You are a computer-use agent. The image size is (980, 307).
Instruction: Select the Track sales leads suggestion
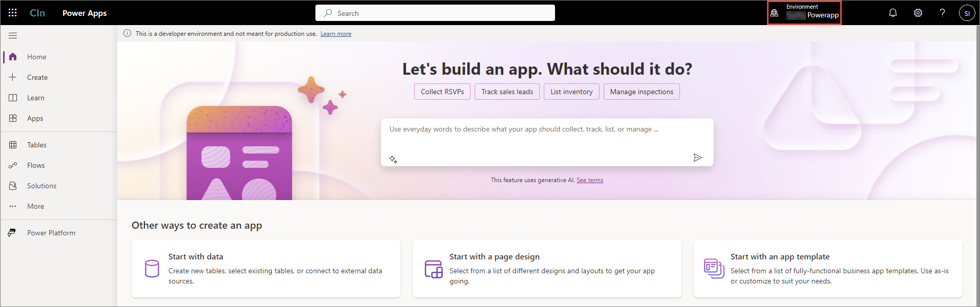coord(507,92)
